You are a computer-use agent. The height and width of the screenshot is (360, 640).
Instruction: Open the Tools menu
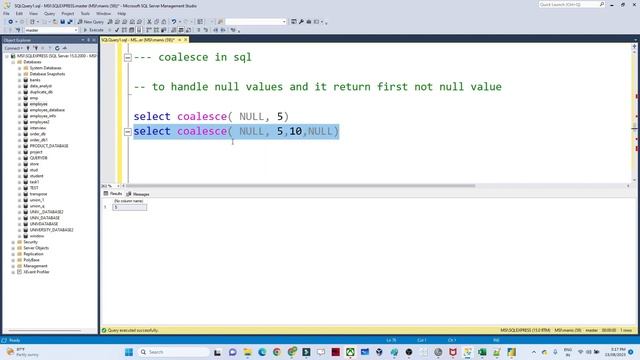point(85,13)
